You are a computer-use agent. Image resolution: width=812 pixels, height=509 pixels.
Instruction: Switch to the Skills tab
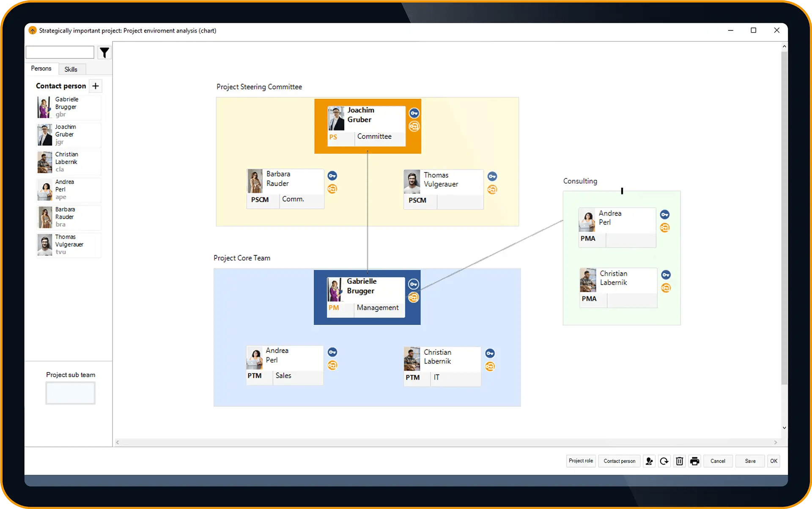coord(71,69)
